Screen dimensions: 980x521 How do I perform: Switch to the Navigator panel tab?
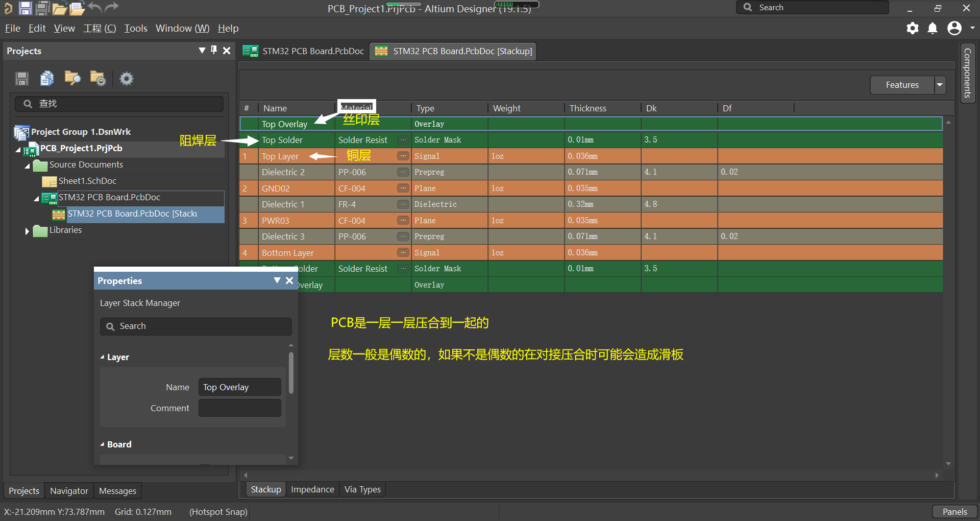[x=69, y=491]
